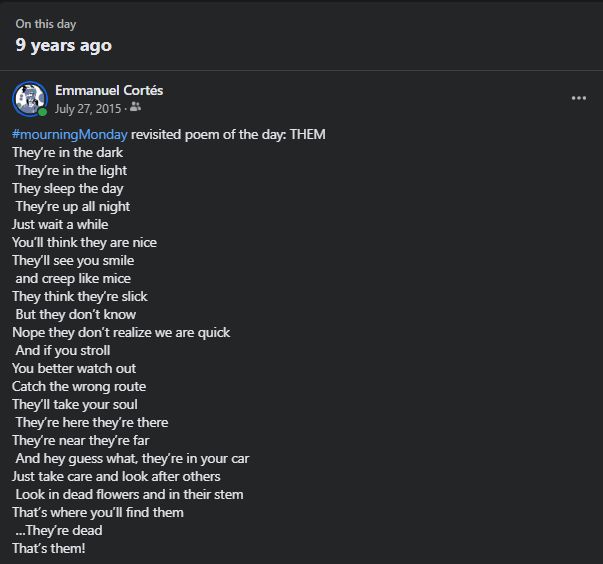Click "revisited poem of the day: THEM" text
Viewport: 603px width, 564px height.
pos(228,135)
